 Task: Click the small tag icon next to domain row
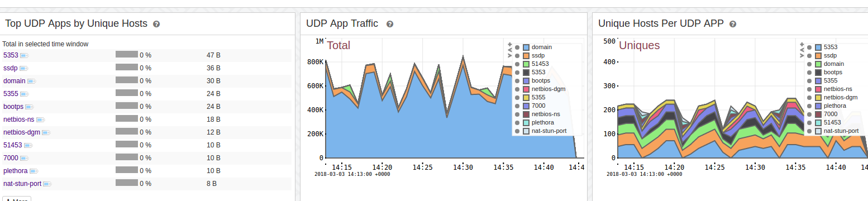(x=31, y=82)
